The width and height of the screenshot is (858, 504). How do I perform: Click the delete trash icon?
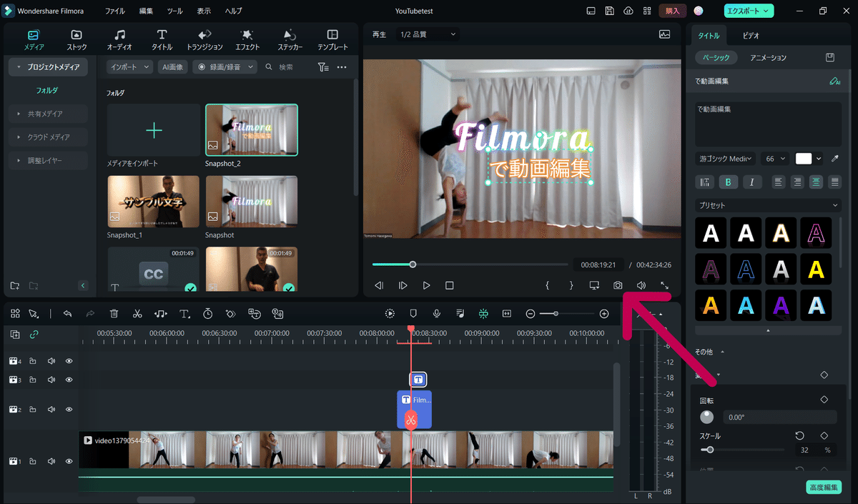pyautogui.click(x=114, y=314)
